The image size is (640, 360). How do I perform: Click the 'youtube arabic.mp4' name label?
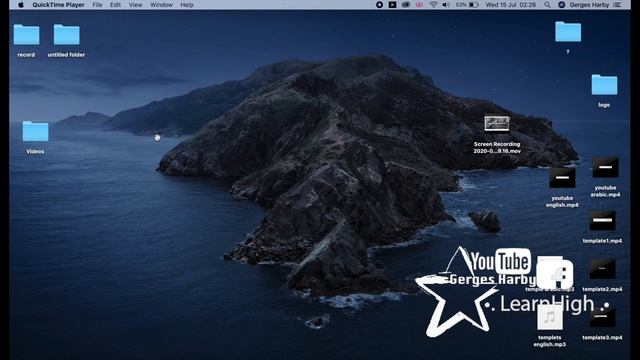[605, 191]
